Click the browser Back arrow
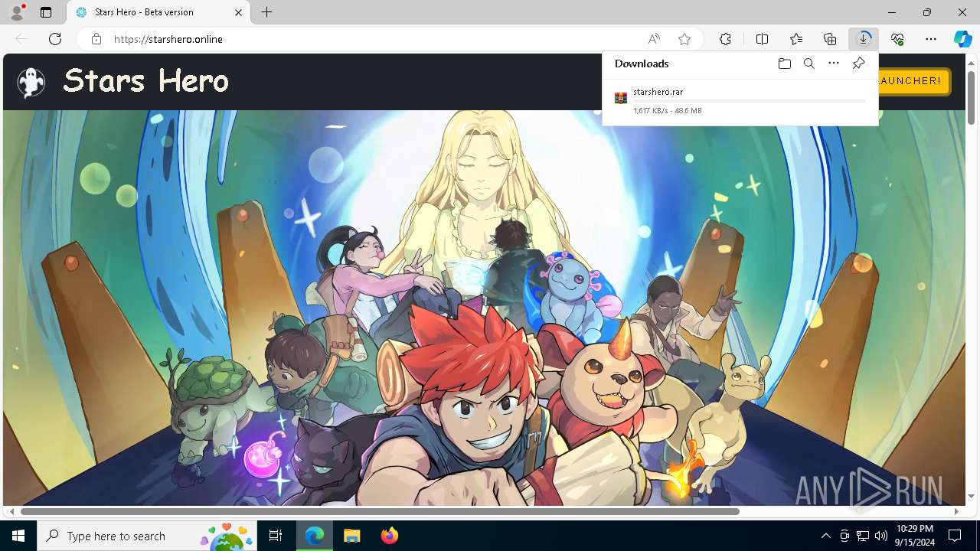The width and height of the screenshot is (980, 551). coord(21,39)
